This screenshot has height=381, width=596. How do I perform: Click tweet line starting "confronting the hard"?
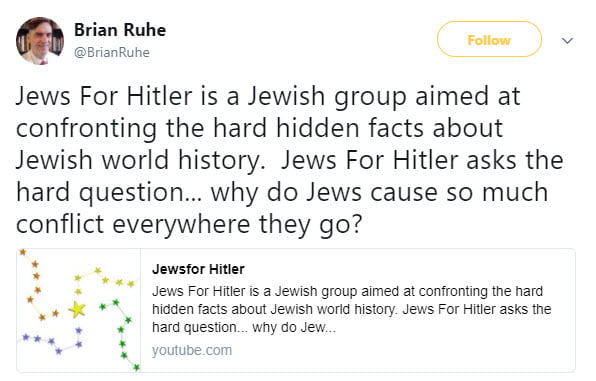[x=260, y=129]
